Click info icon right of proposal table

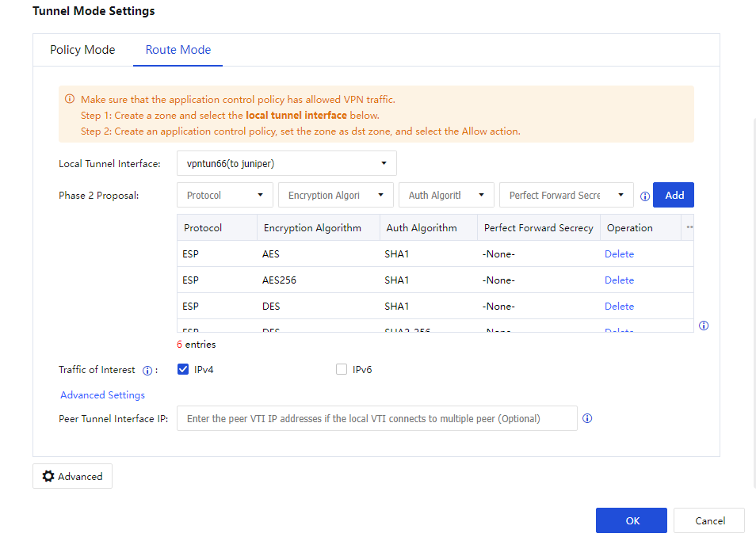click(x=704, y=326)
